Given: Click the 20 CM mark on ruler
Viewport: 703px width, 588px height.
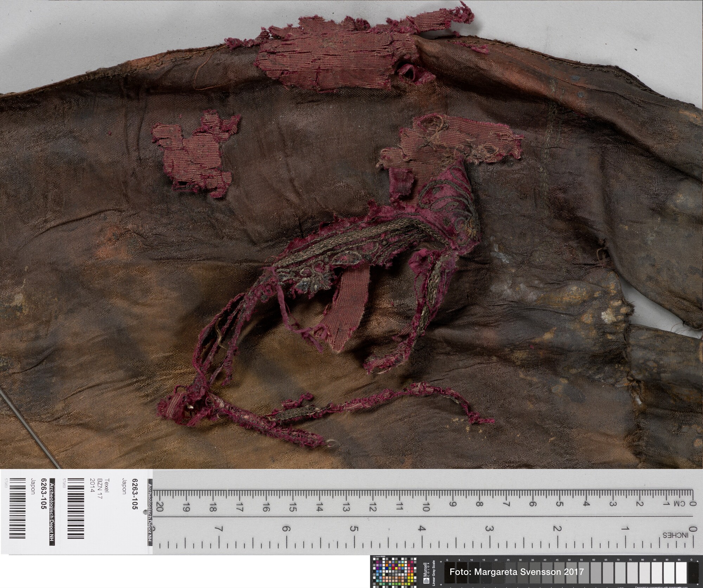Looking at the screenshot, I should 159,507.
